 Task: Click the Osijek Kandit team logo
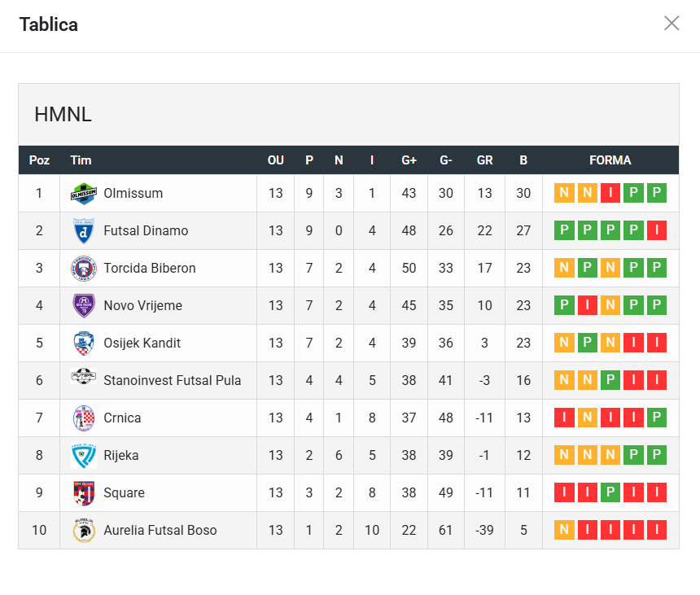[x=84, y=343]
